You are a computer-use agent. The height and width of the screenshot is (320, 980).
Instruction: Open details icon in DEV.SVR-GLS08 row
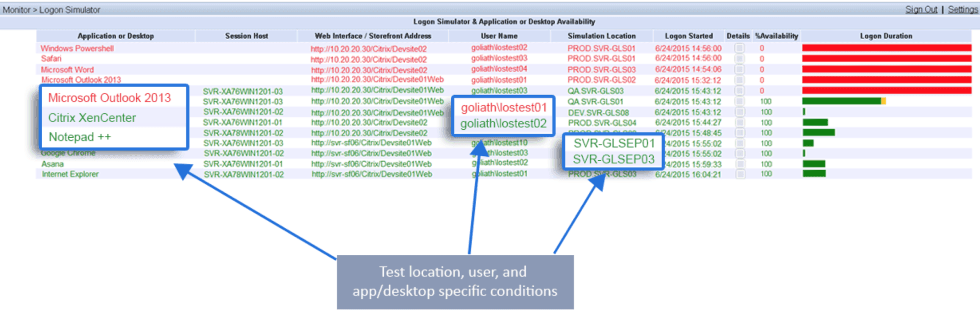point(739,112)
